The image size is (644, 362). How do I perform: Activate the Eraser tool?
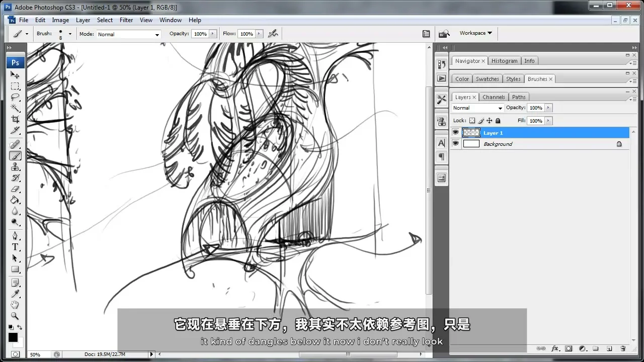tap(15, 189)
